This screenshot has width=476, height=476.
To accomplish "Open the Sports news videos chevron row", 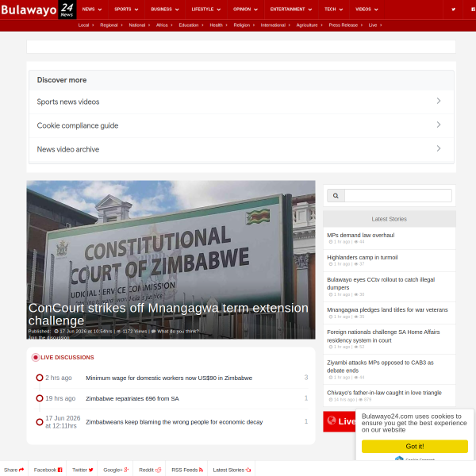I will click(x=241, y=102).
